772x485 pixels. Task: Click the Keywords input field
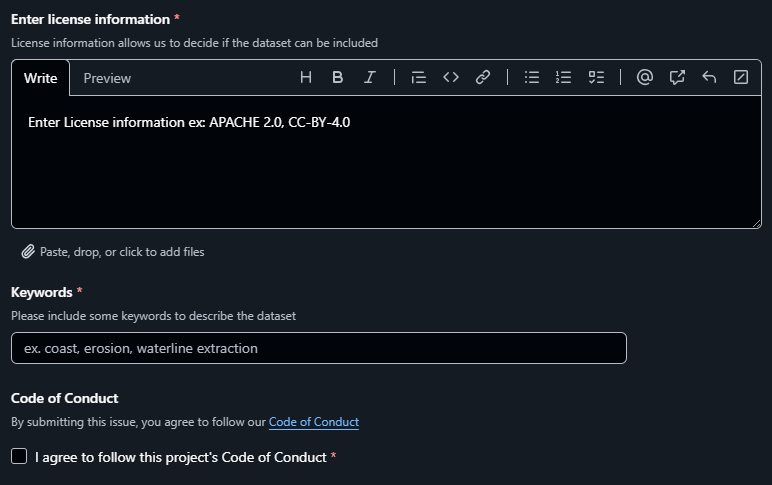[319, 348]
